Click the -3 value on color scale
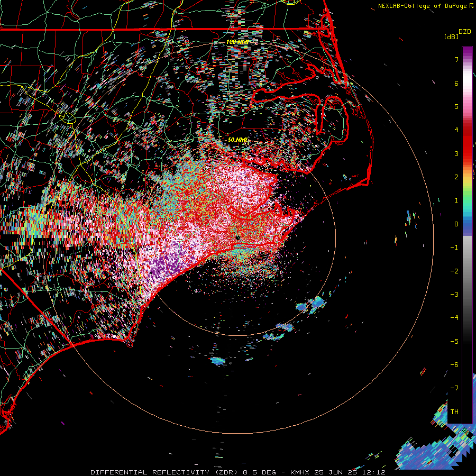 454,295
